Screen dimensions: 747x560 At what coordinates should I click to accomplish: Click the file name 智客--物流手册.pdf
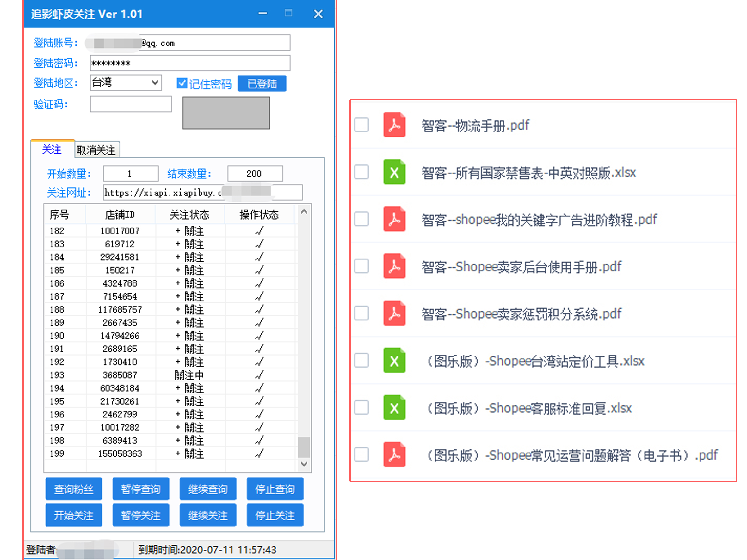pos(475,125)
